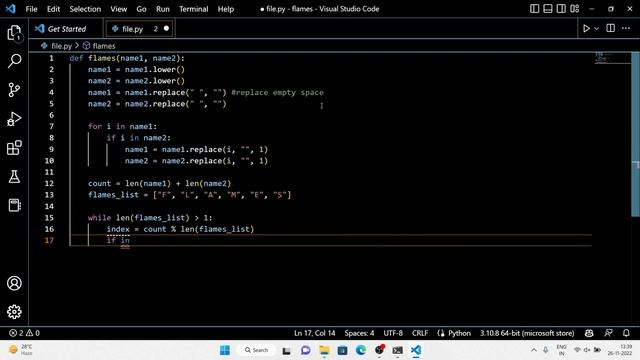
Task: Expand the run options dropdown arrow
Action: pos(596,29)
